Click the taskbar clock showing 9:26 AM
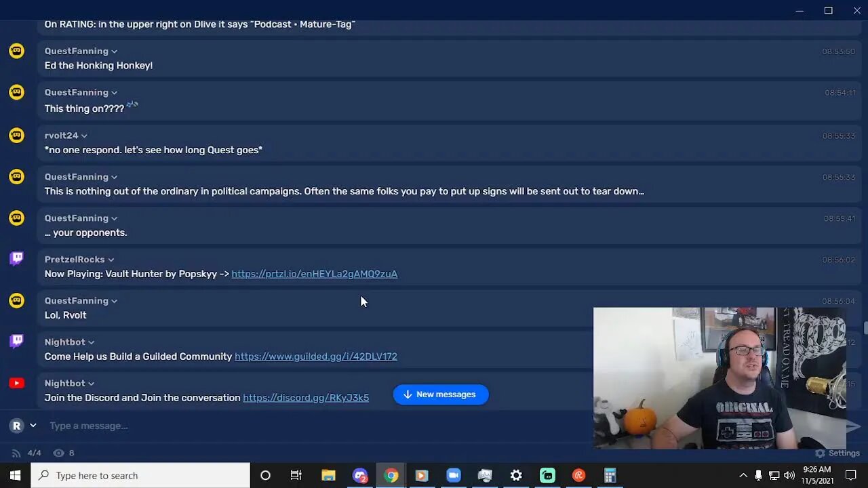This screenshot has width=868, height=488. (x=816, y=475)
